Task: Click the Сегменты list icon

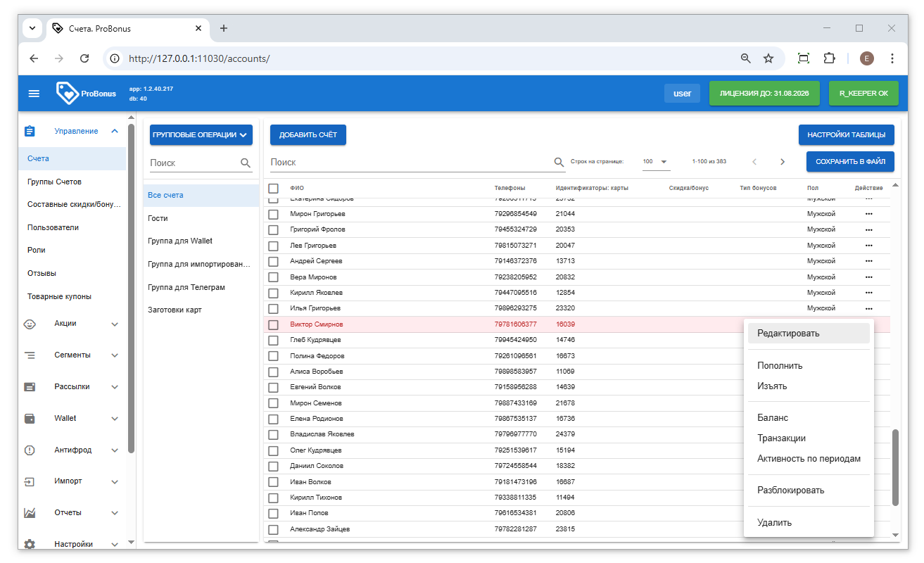Action: click(x=30, y=355)
